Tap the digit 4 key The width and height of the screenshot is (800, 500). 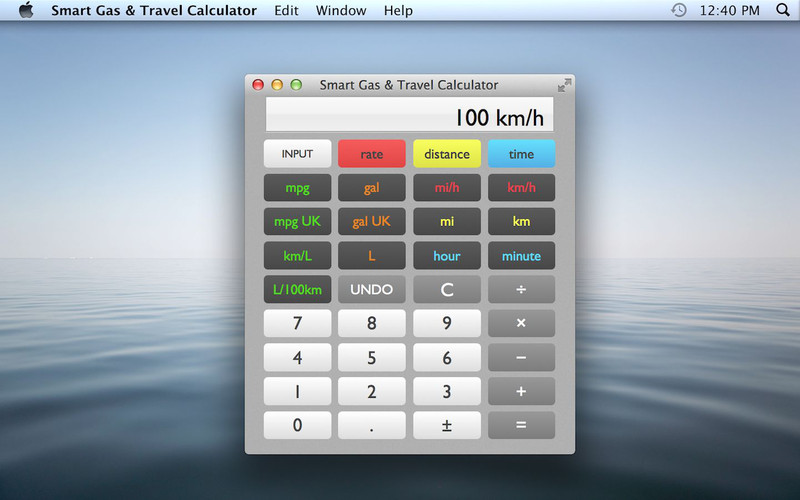point(297,357)
